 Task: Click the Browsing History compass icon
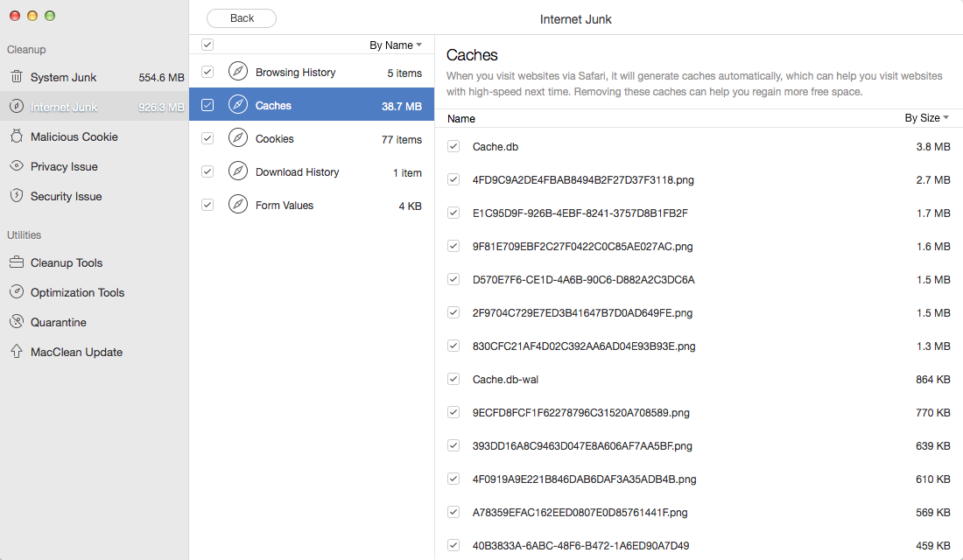[238, 71]
